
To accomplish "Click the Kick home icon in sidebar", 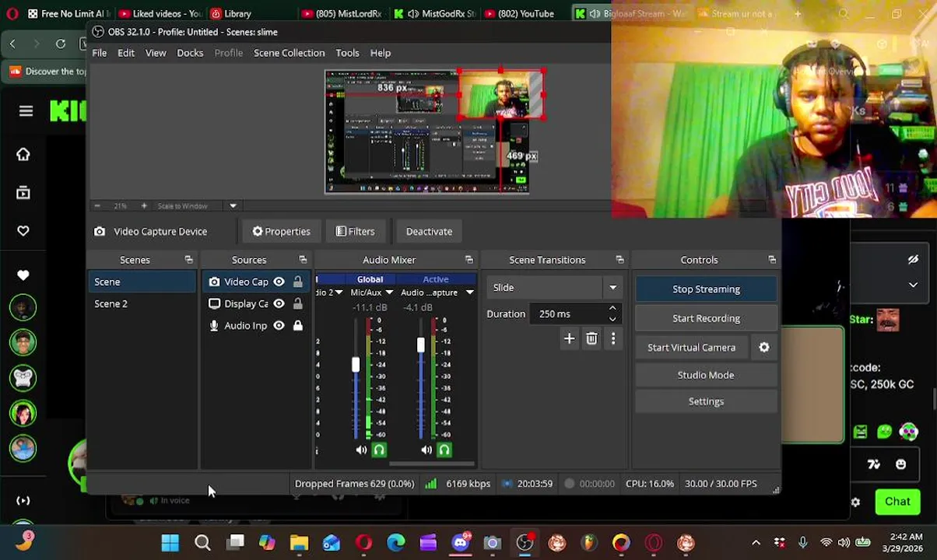I will click(23, 154).
